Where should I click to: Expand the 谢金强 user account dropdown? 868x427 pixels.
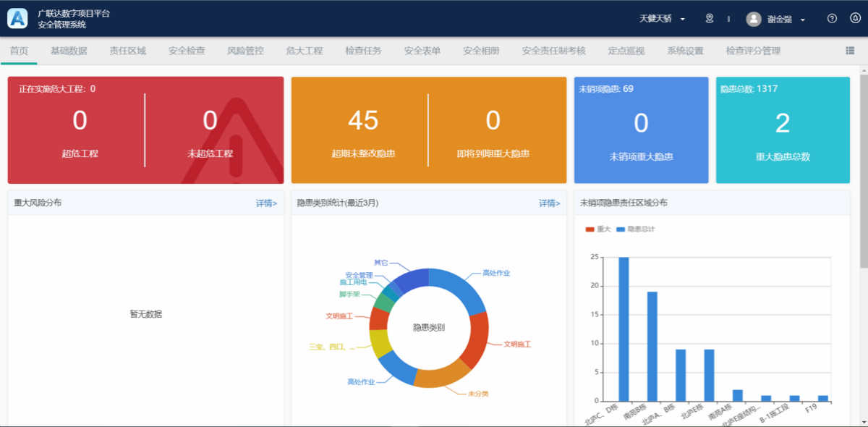(786, 20)
